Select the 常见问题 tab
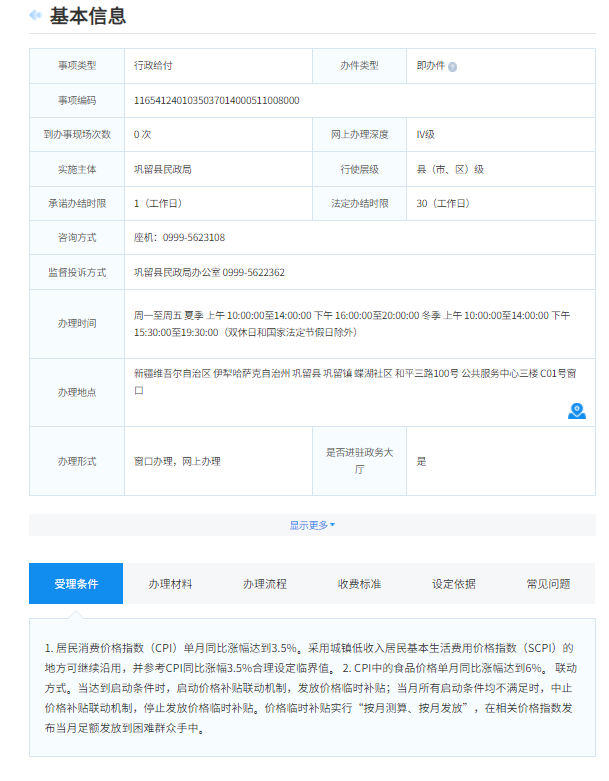609x781 pixels. [x=548, y=584]
